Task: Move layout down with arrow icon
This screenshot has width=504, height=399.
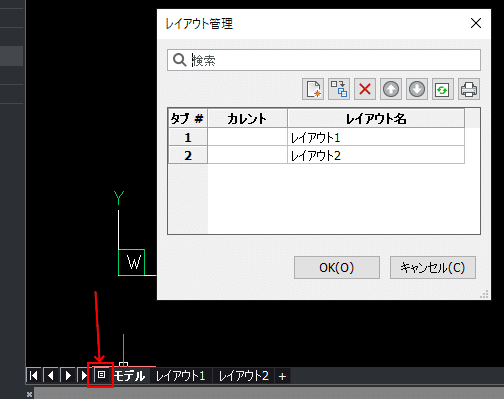Action: click(x=417, y=89)
